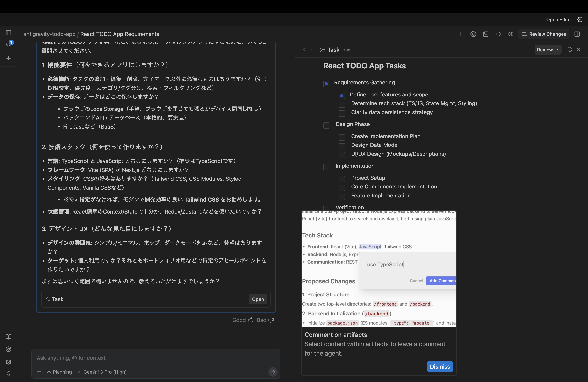The height and width of the screenshot is (382, 588).
Task: Click the Chrome browser icon in the top toolbar
Action: (x=473, y=34)
